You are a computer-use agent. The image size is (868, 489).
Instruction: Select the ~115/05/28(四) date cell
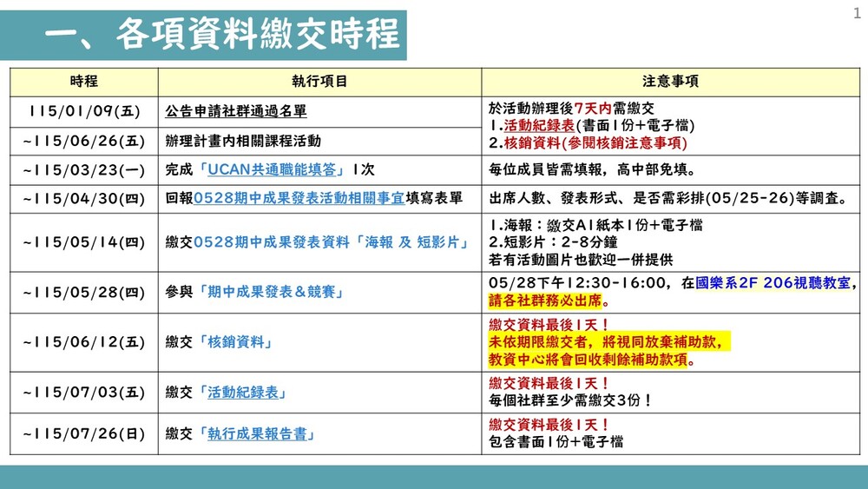point(84,293)
